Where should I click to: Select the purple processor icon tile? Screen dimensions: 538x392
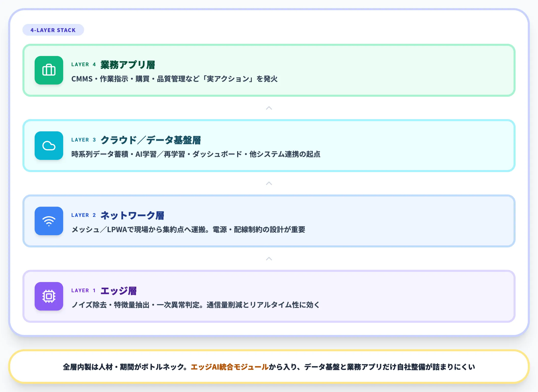(49, 296)
